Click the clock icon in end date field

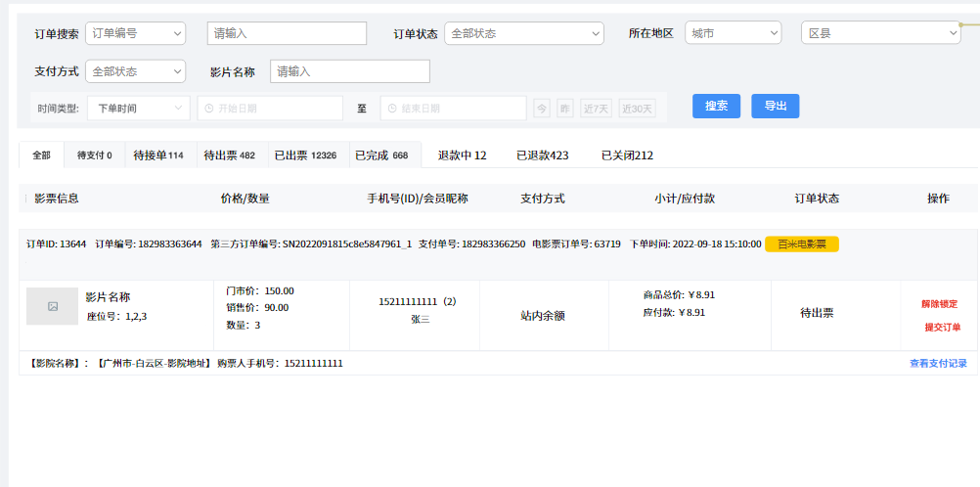click(390, 109)
